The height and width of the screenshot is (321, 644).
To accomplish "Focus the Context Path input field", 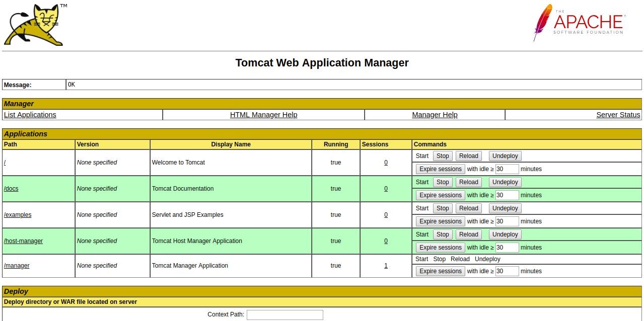I will [284, 314].
